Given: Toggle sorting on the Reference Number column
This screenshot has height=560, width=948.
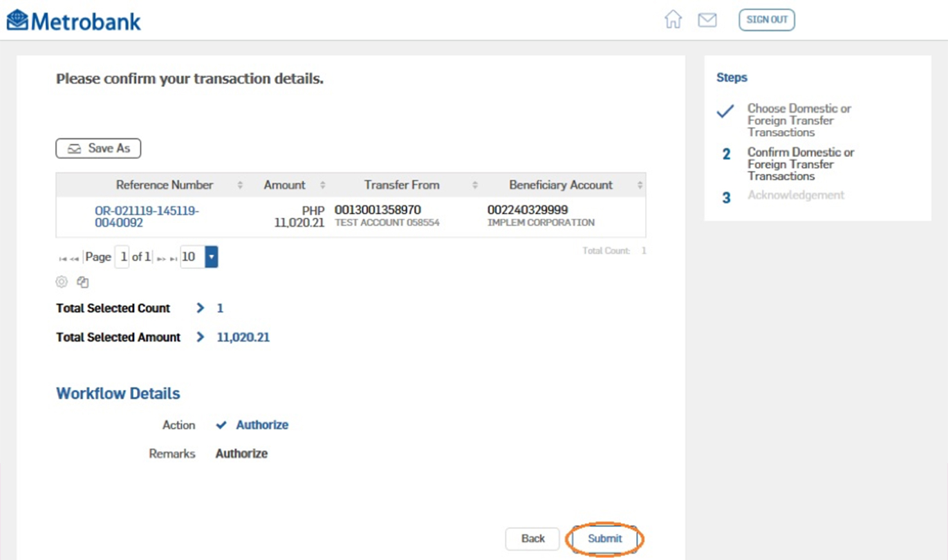Looking at the screenshot, I should coord(241,185).
